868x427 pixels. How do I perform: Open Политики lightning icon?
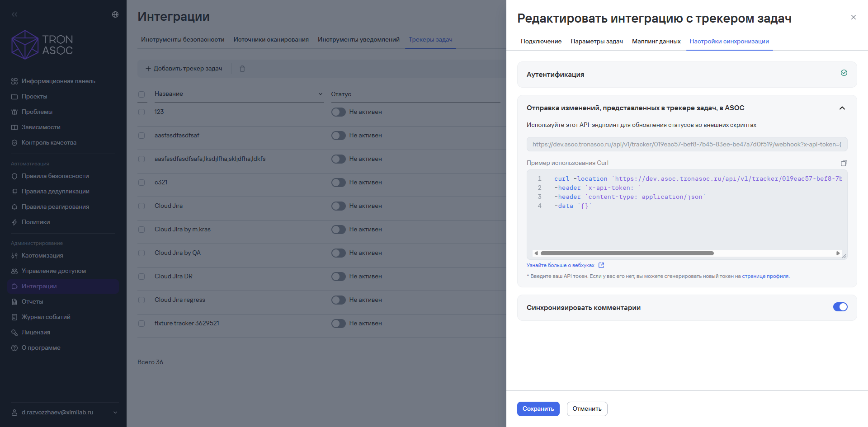click(14, 222)
